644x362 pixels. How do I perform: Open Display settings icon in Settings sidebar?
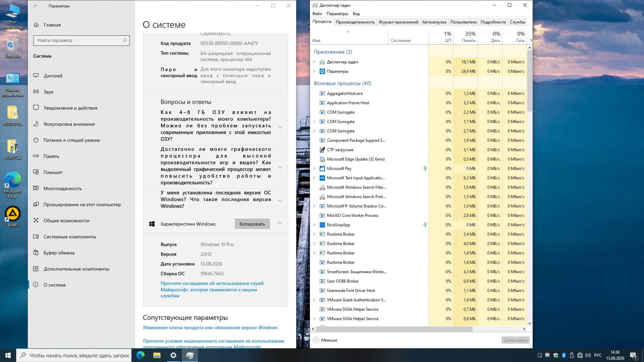click(x=36, y=75)
